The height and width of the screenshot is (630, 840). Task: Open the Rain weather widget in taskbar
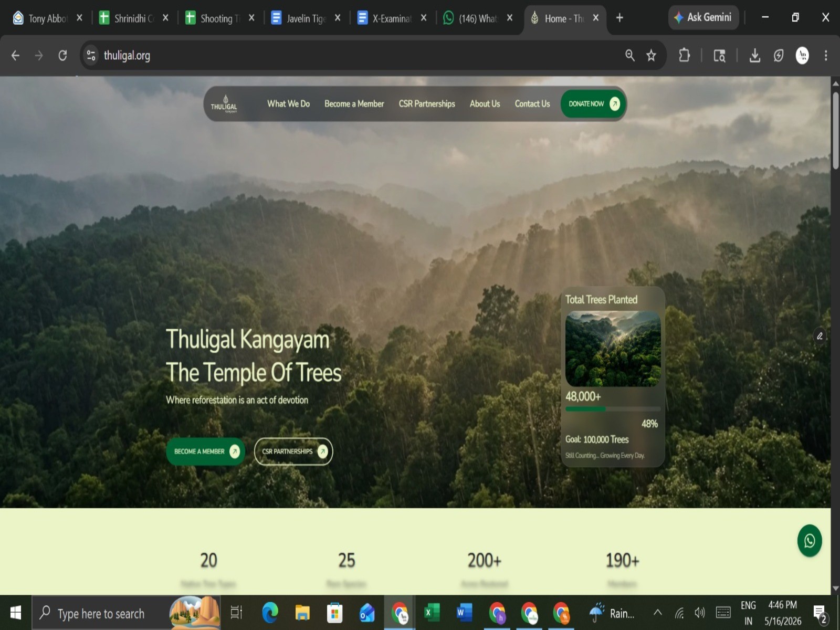[x=612, y=613]
